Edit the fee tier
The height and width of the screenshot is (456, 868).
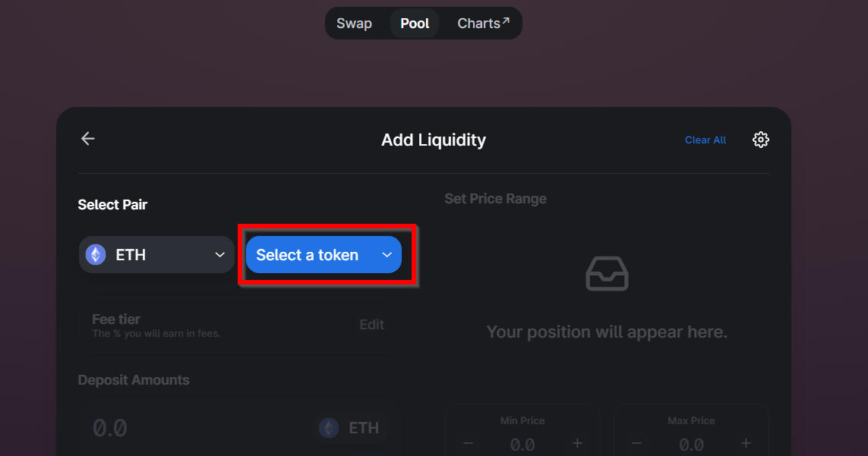(371, 324)
